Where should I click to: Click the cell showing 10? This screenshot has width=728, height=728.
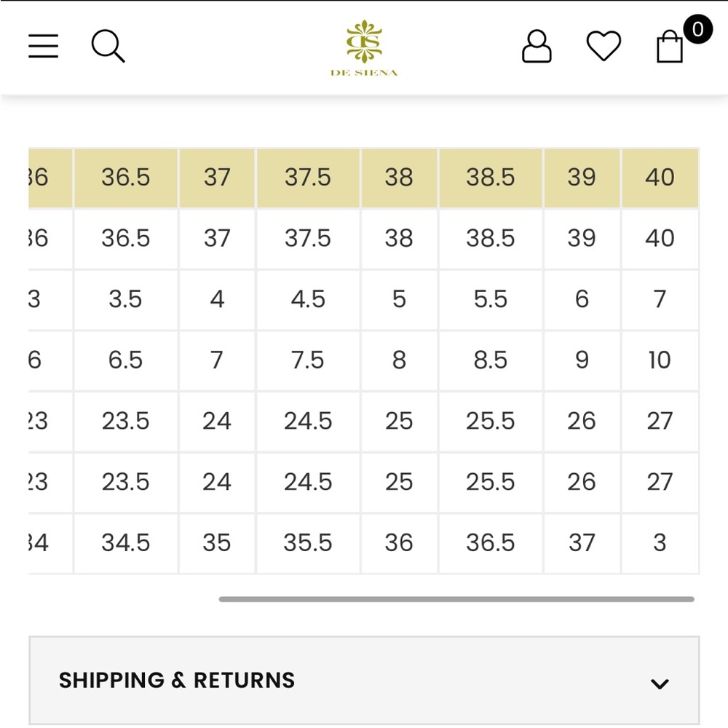(x=660, y=360)
